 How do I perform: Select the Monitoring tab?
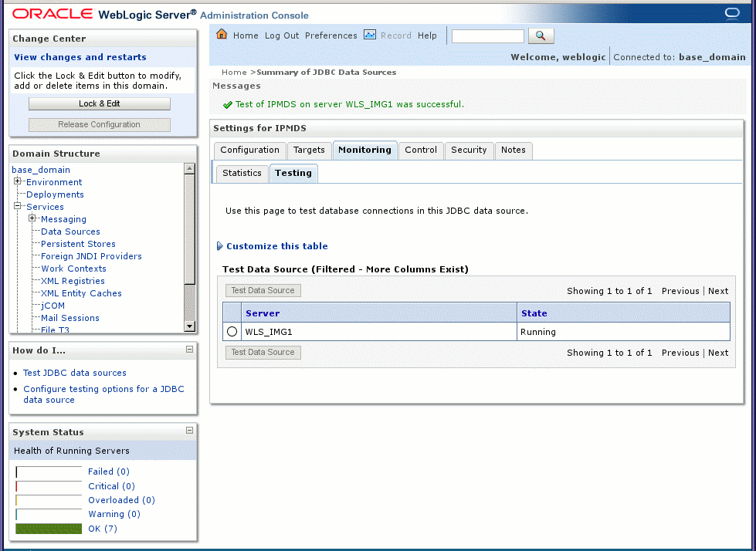[365, 150]
